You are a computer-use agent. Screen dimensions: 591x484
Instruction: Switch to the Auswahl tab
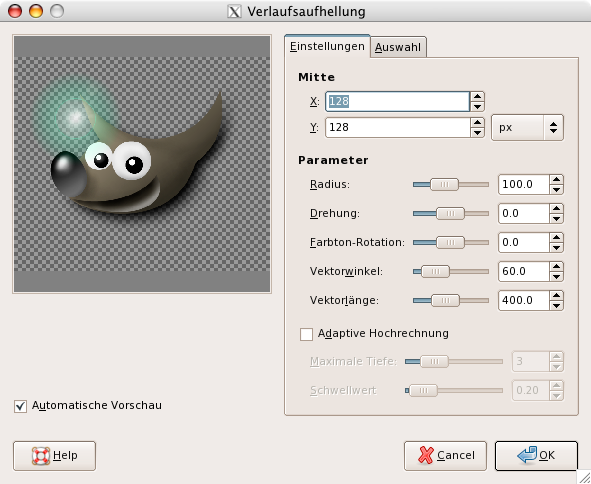398,47
